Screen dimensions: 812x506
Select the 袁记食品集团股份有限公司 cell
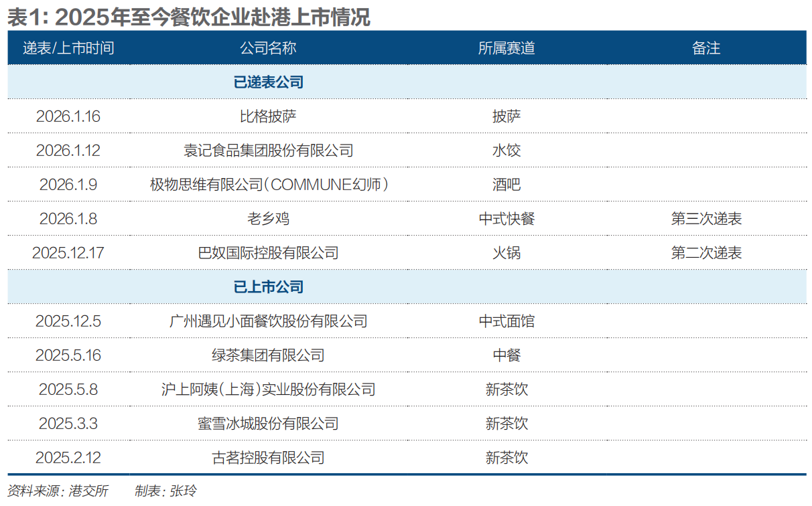[x=268, y=151]
